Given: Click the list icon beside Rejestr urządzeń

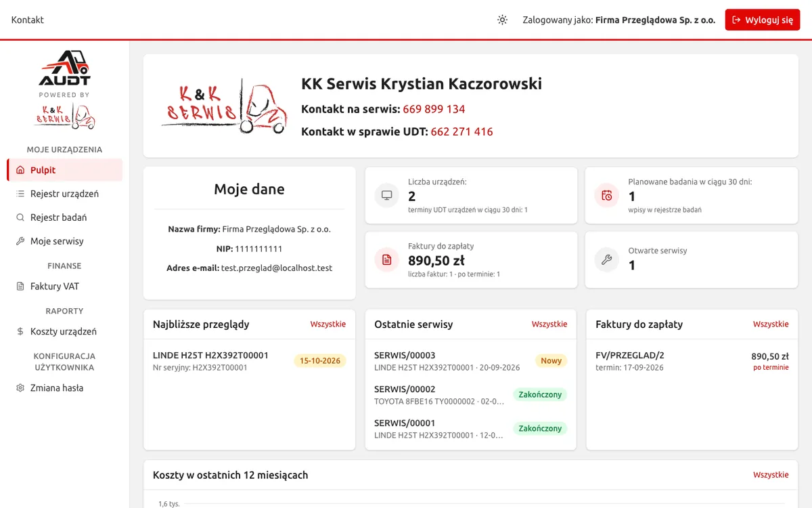Looking at the screenshot, I should coord(20,194).
